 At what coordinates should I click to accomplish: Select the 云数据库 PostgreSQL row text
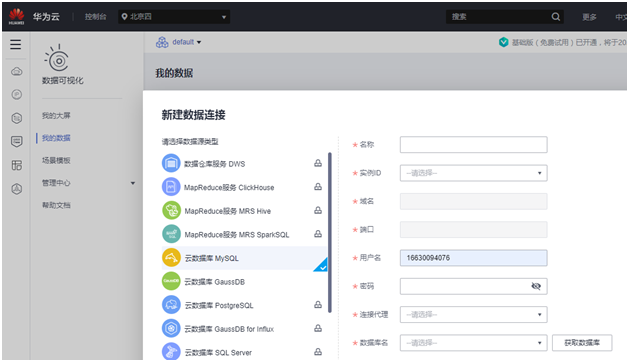point(219,305)
